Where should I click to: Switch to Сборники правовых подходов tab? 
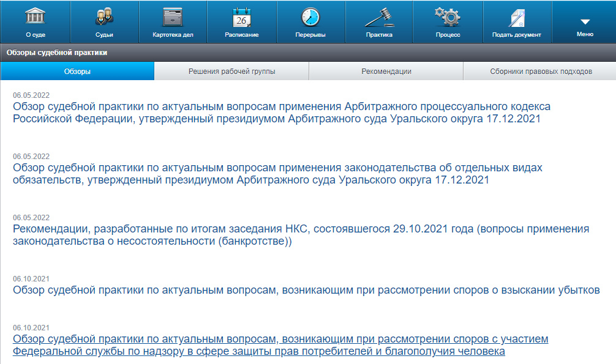(541, 71)
